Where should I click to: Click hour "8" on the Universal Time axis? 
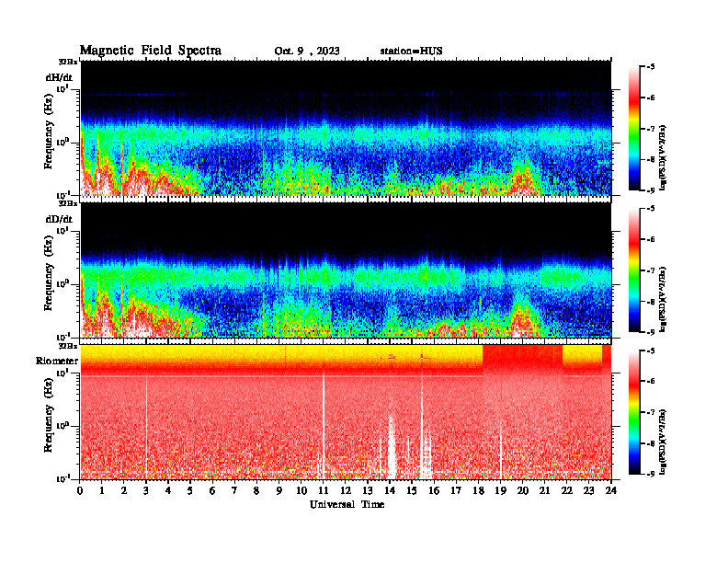click(x=256, y=490)
